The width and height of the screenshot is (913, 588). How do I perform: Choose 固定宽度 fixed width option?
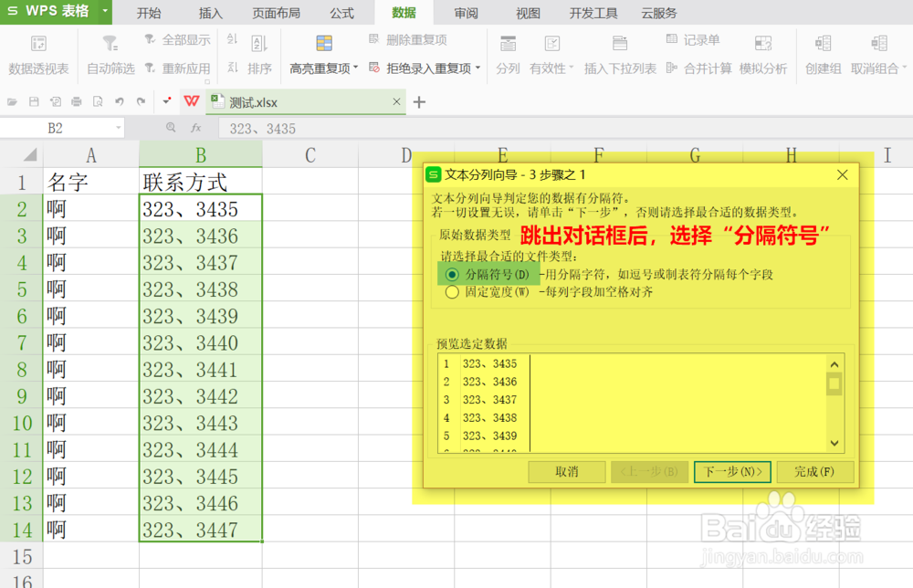pyautogui.click(x=452, y=290)
